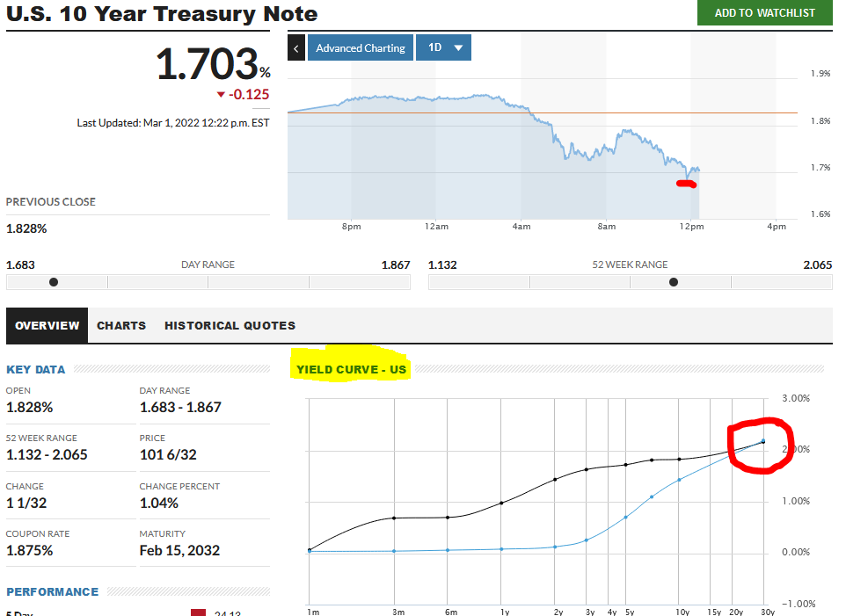
Task: Click the red down-arrow change indicator
Action: 221,95
